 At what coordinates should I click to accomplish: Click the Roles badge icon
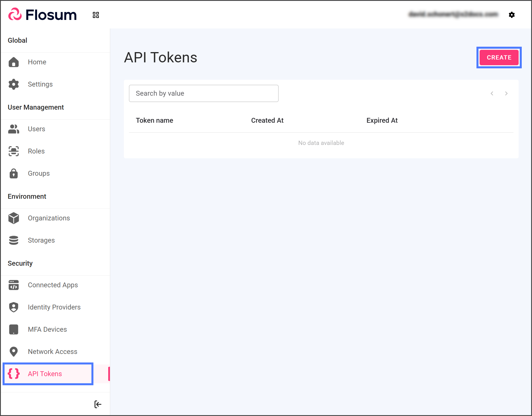coord(14,151)
